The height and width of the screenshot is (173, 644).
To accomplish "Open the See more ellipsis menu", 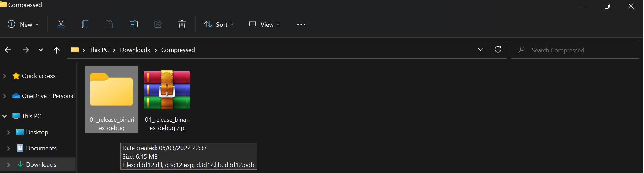I will 301,24.
